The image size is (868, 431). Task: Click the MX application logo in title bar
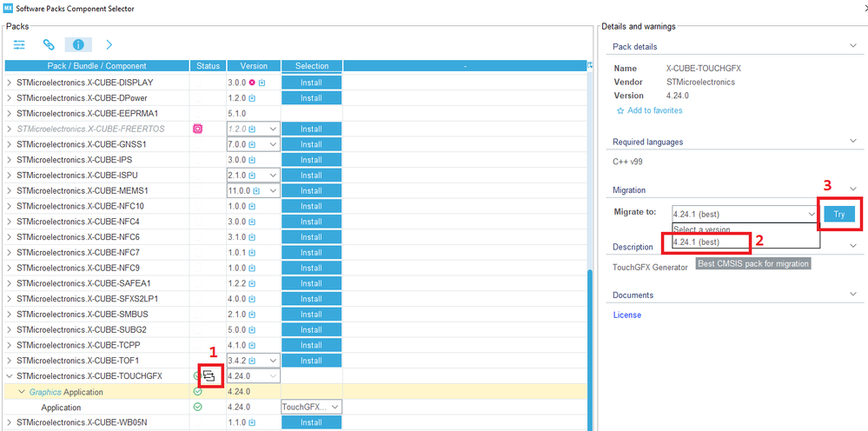(x=8, y=9)
